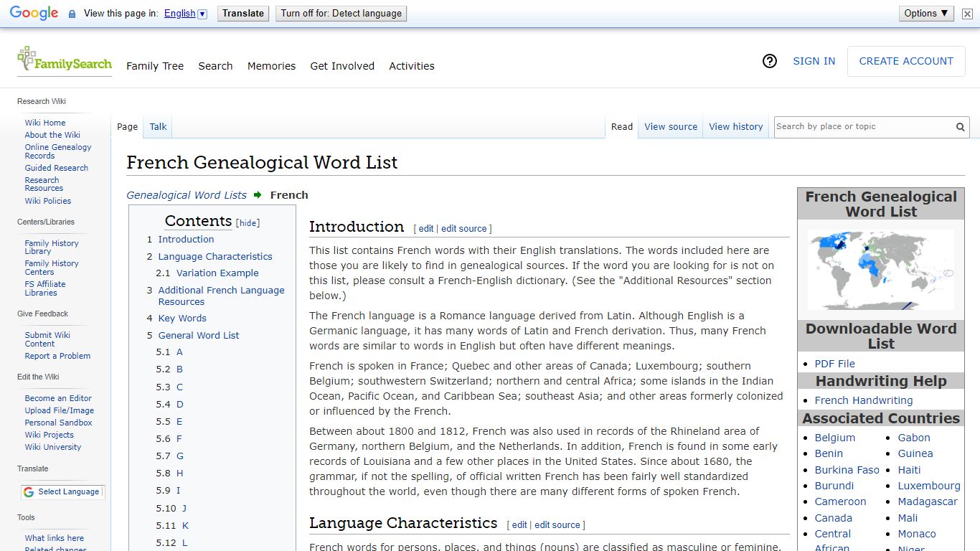Close the Google Translate bar
980x551 pixels.
pos(967,14)
